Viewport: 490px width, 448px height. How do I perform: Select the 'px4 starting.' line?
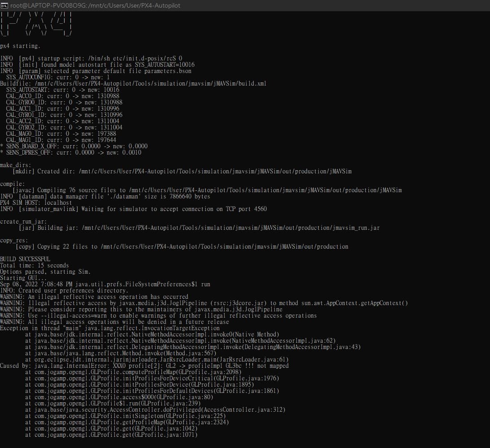(x=20, y=46)
